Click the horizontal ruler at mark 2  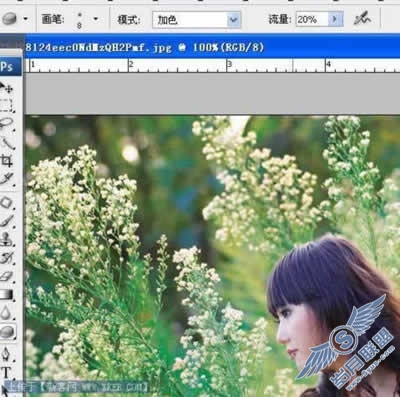[131, 64]
